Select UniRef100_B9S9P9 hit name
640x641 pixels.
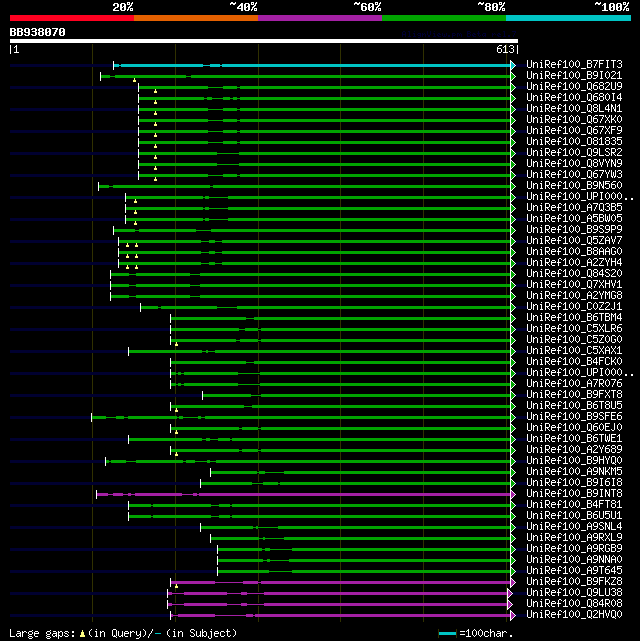574,230
